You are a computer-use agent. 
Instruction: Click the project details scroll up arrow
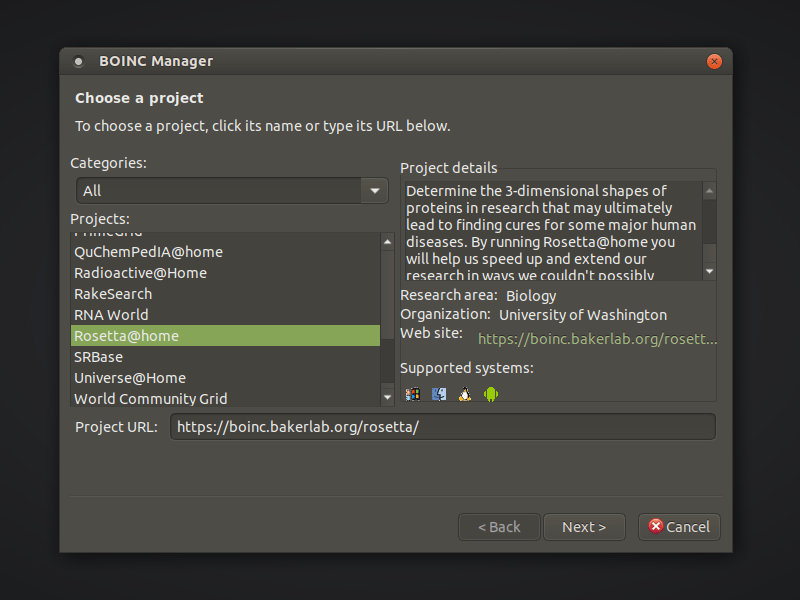tap(709, 191)
